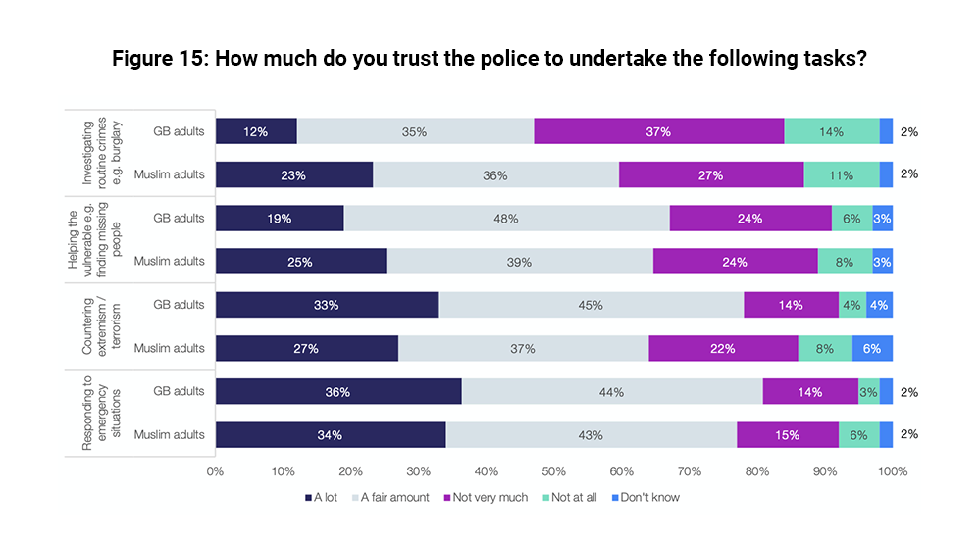Select the 33% navy segment for countering extremism
The width and height of the screenshot is (980, 544).
tap(327, 305)
